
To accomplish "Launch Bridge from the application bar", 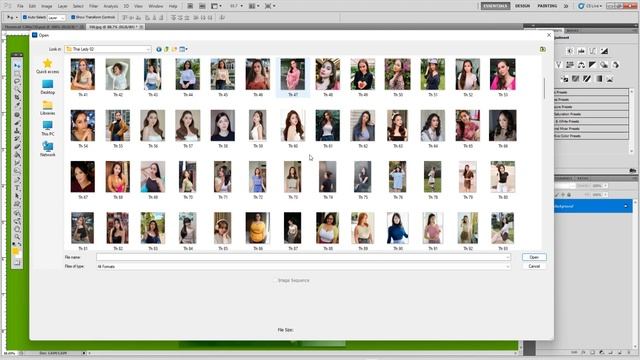I will (x=190, y=6).
